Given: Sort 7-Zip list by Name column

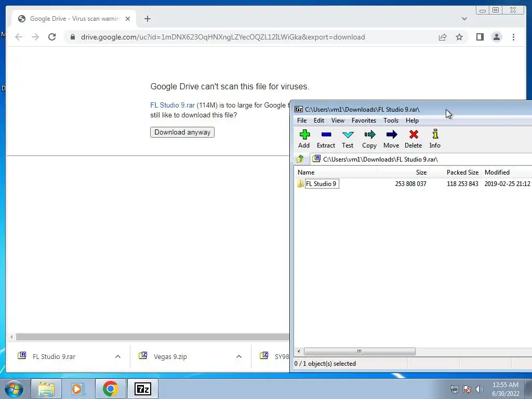Looking at the screenshot, I should pos(336,172).
